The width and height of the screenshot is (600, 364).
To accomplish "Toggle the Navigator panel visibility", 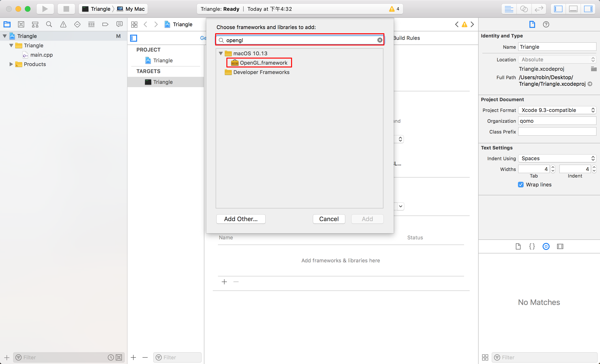I will pos(558,9).
